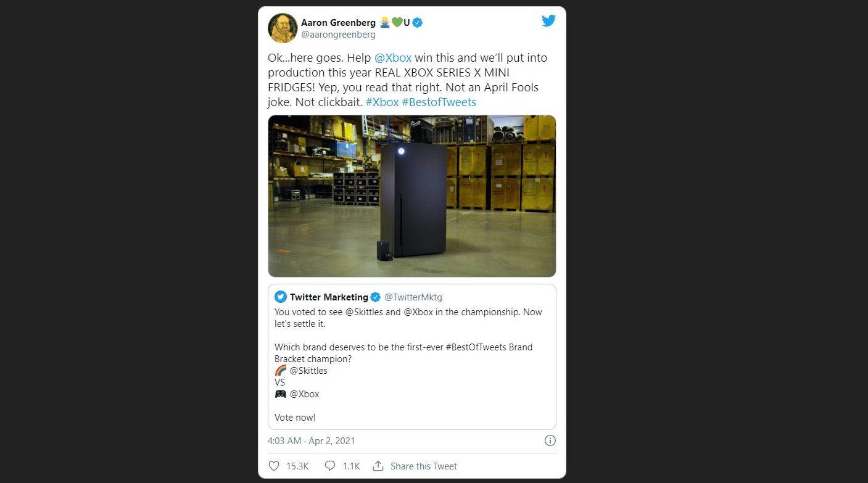Open the tweet info icon
Viewport: 868px width, 483px height.
550,440
